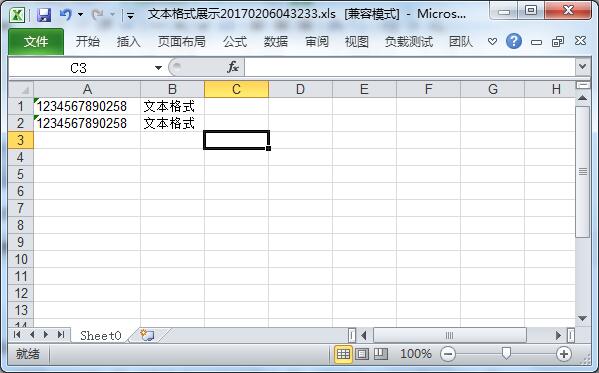Switch to the 开始 ribbon tab

click(x=87, y=41)
